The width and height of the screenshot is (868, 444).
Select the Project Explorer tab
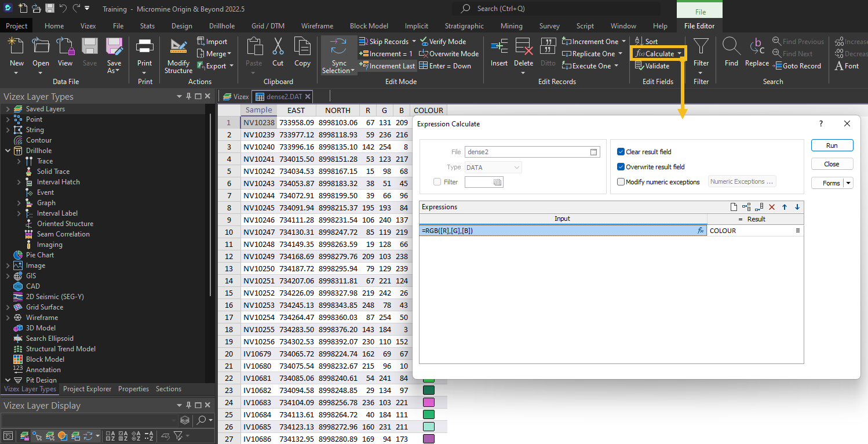click(87, 389)
